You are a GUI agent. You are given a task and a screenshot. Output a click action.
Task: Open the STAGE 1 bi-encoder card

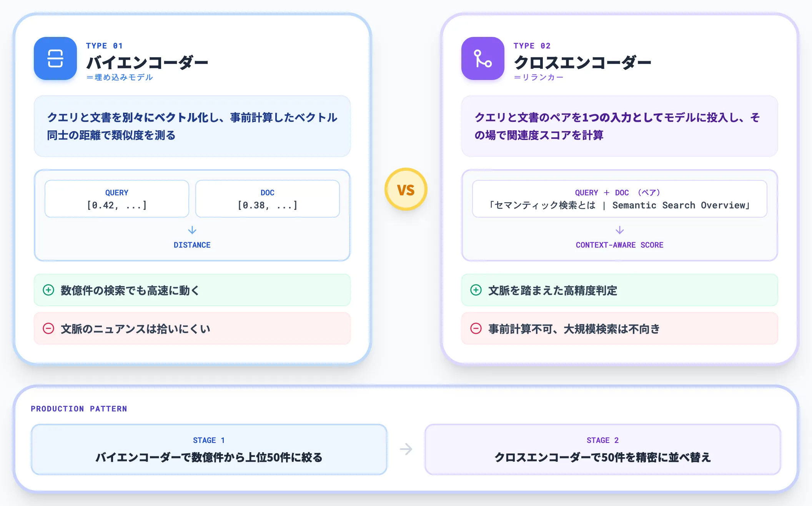pyautogui.click(x=209, y=449)
